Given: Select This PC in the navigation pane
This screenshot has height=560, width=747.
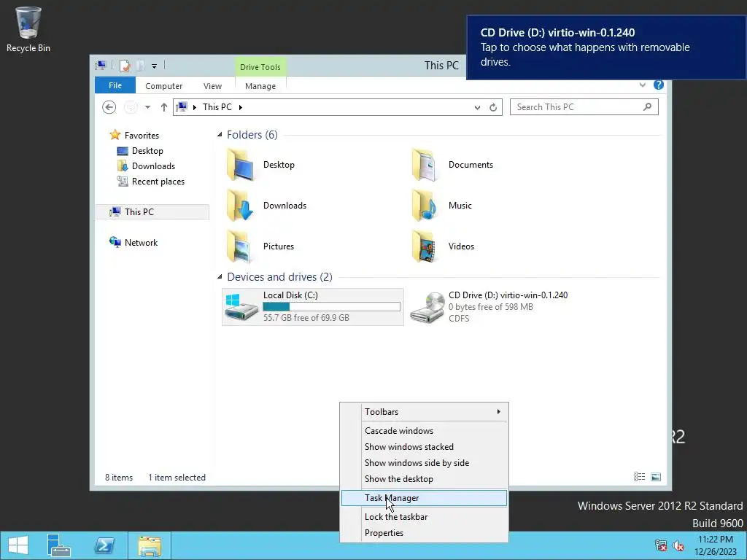Looking at the screenshot, I should pyautogui.click(x=152, y=212).
